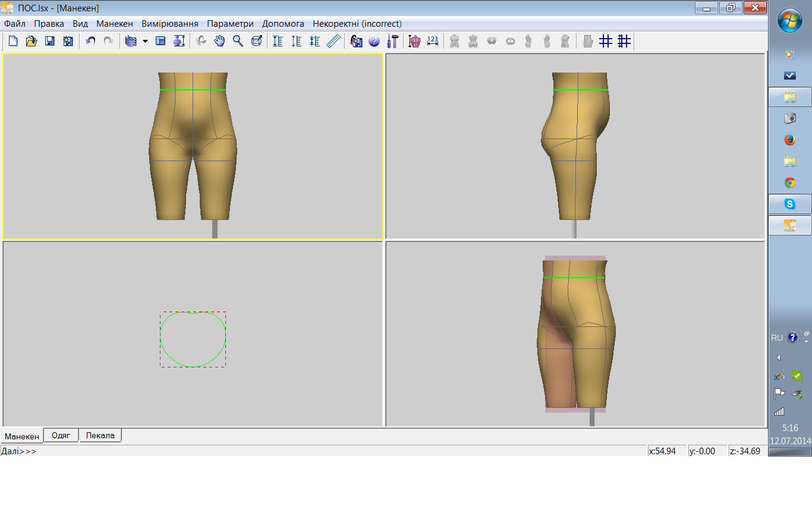
Task: Switch to the Лекала tab
Action: [100, 435]
